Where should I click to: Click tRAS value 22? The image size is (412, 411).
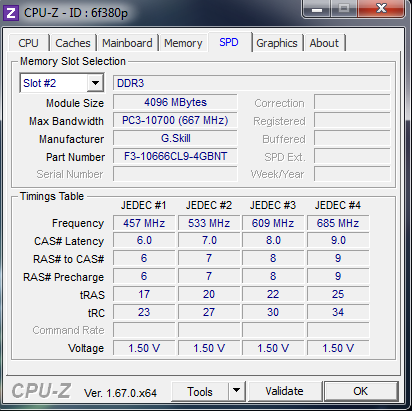(x=273, y=294)
